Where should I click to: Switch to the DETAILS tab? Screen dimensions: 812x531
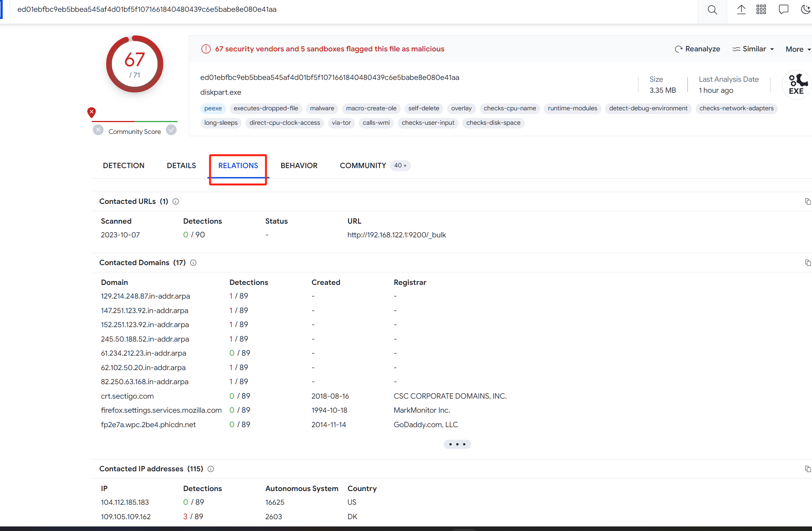pos(182,165)
